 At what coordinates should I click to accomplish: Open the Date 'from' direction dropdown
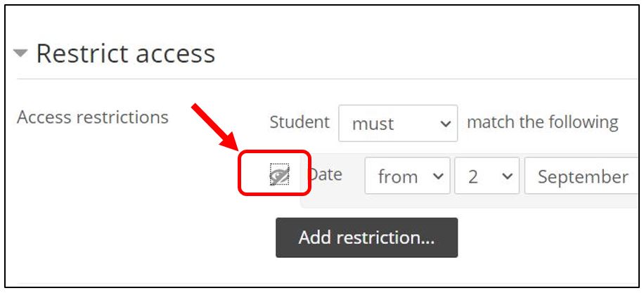click(x=407, y=176)
